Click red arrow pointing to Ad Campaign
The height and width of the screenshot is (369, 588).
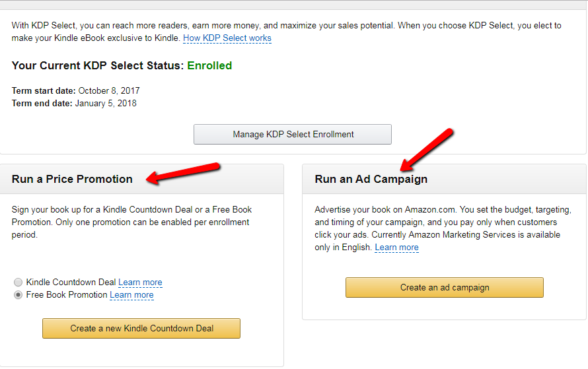[427, 147]
